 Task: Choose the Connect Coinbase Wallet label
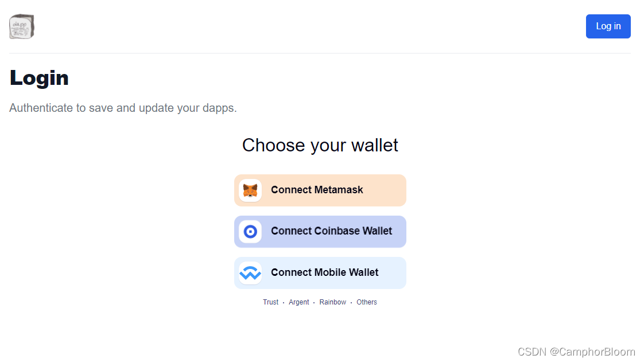[331, 231]
